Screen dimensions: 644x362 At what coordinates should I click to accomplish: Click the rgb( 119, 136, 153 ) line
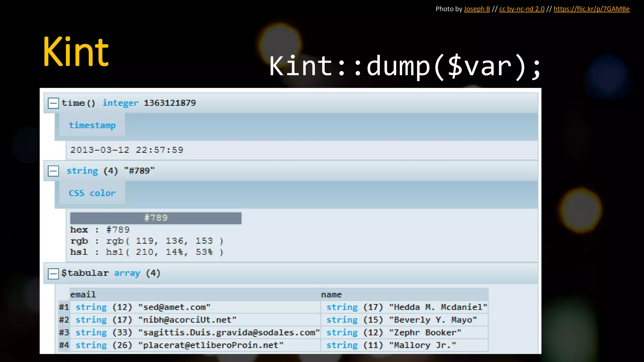pyautogui.click(x=147, y=241)
